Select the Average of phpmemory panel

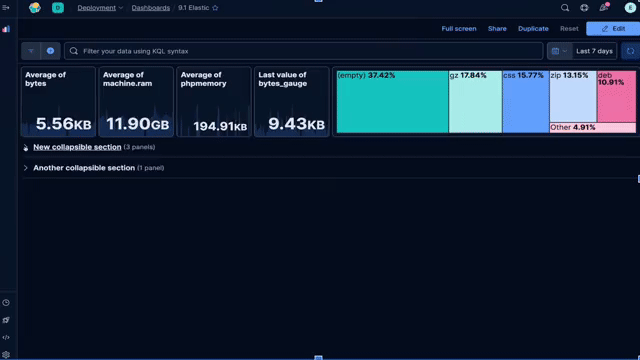[x=214, y=102]
